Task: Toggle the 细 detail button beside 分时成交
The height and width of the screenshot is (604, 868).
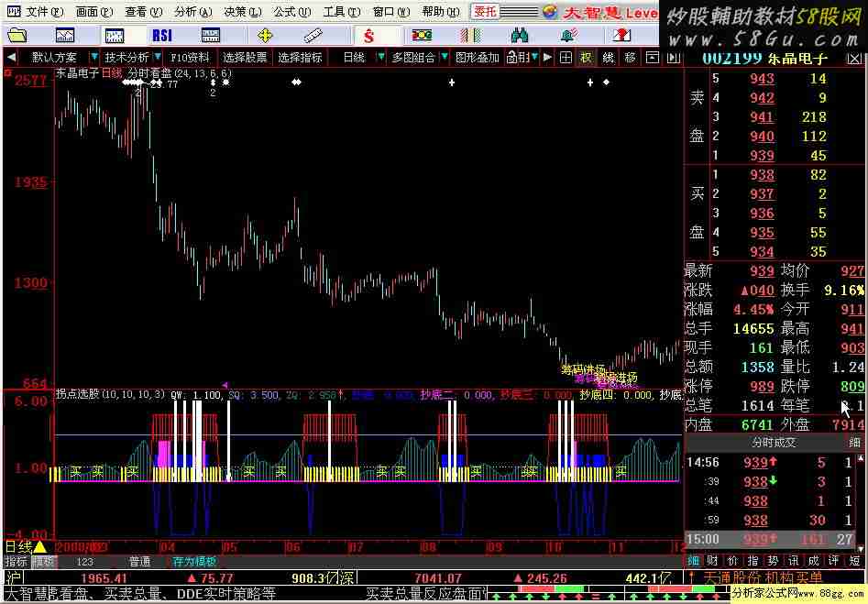Action: (854, 442)
